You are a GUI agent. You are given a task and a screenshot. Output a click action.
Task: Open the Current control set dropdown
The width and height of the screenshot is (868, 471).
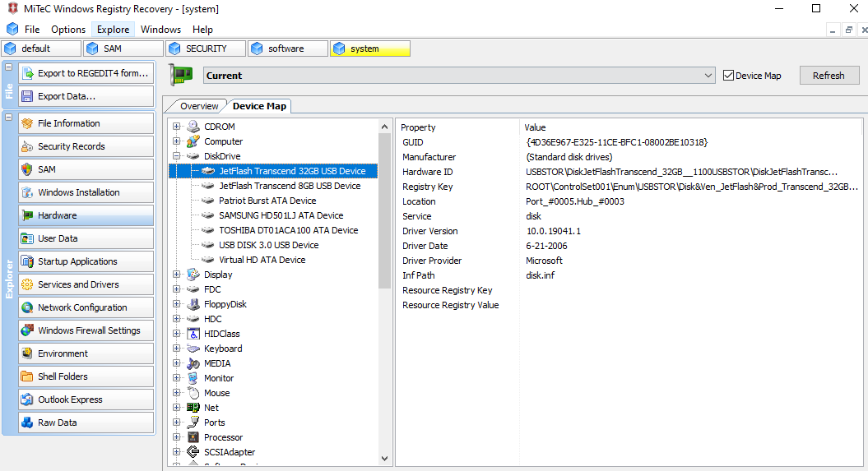[x=708, y=76]
